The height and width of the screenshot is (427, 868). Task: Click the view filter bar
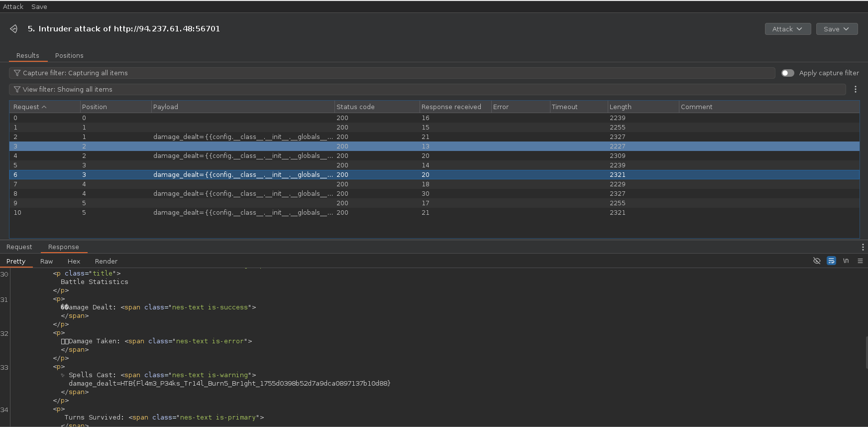tap(428, 89)
